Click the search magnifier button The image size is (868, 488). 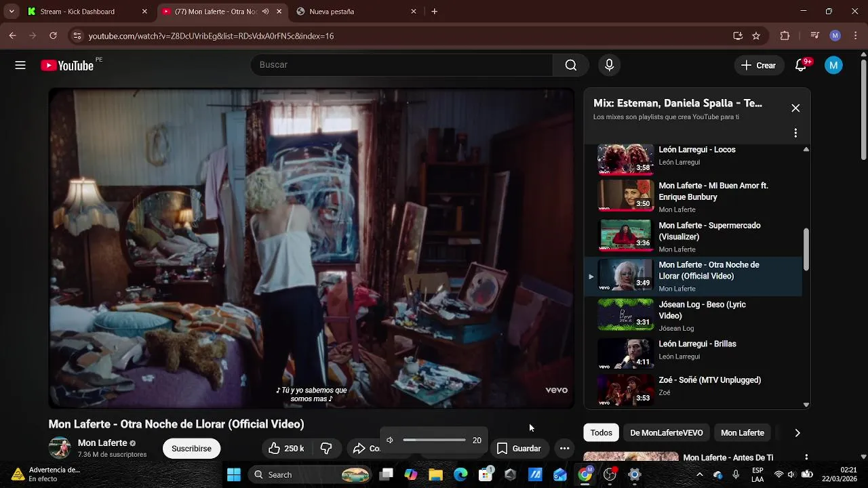click(x=571, y=65)
